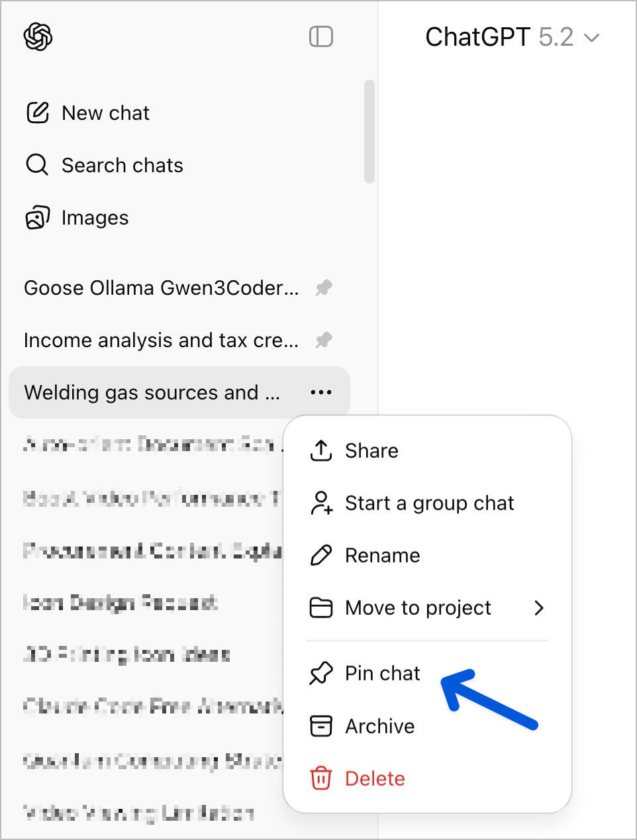
Task: Expand the Move to project submenu arrow
Action: (539, 607)
